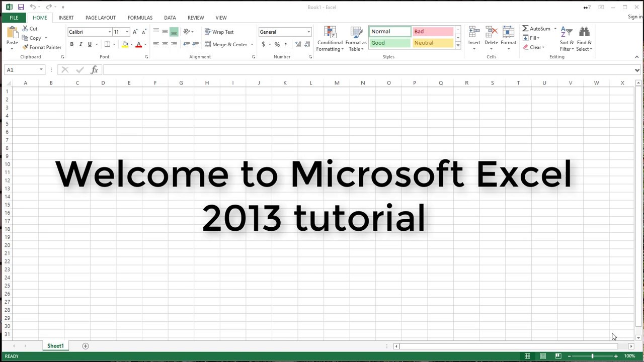This screenshot has height=362, width=644.
Task: Apply the Good cell style
Action: (x=390, y=43)
